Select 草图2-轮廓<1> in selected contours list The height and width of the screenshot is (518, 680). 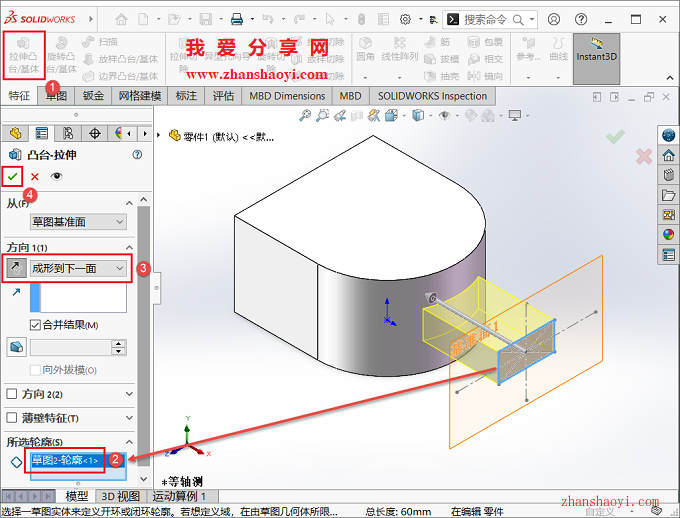(66, 461)
